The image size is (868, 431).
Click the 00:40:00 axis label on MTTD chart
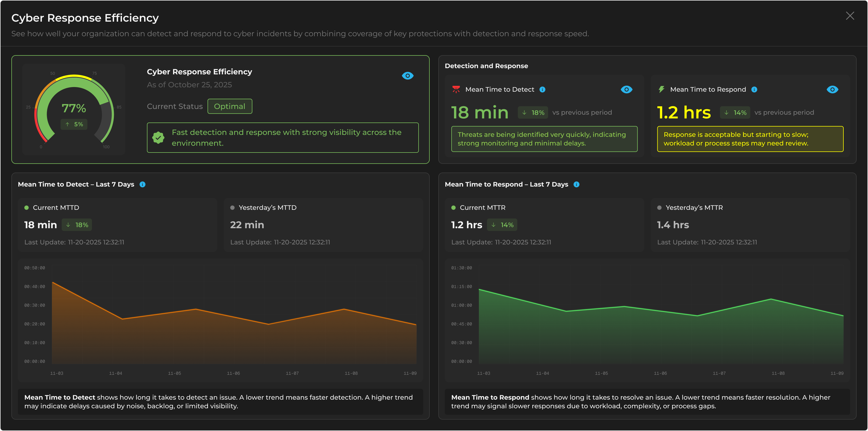34,286
